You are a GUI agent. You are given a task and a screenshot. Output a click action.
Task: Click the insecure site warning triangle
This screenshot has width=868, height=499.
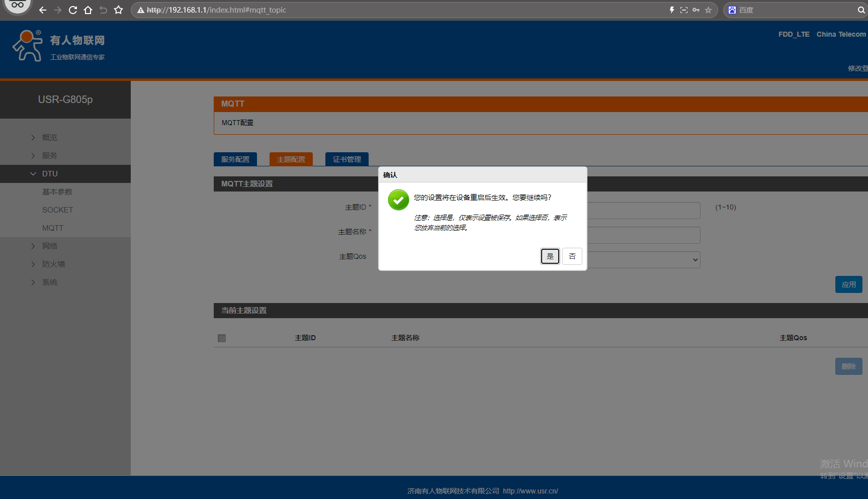pos(141,10)
